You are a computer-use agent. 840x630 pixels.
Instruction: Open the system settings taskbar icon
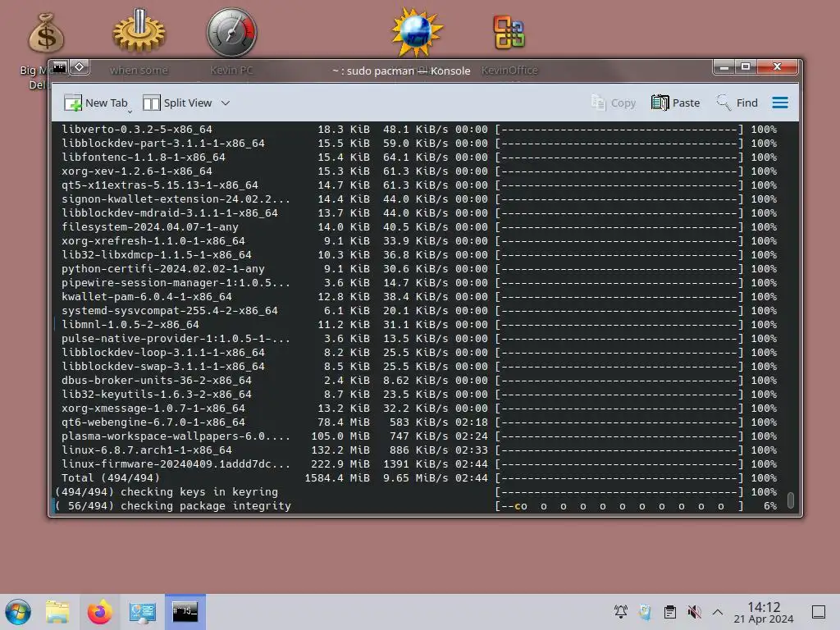point(143,612)
